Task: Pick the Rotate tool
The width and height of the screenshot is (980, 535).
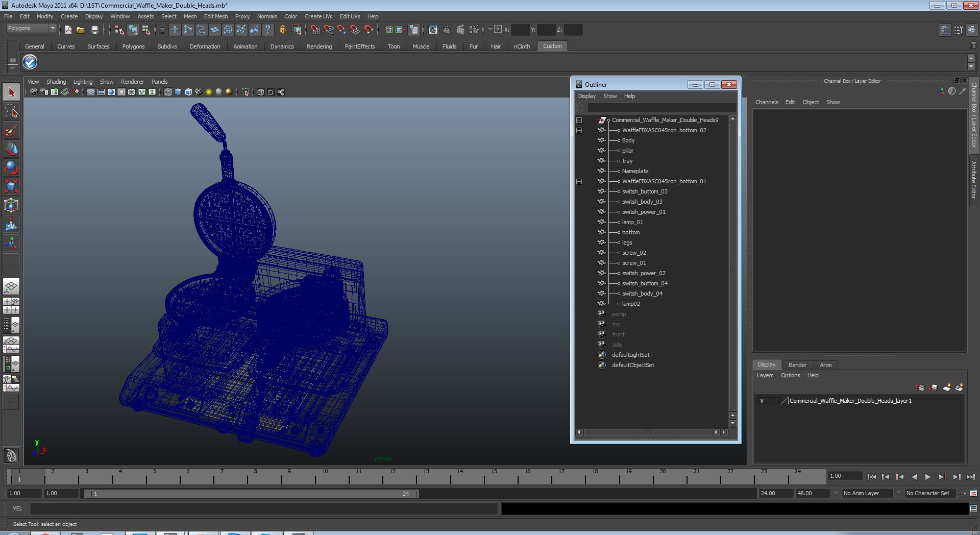Action: click(x=11, y=167)
